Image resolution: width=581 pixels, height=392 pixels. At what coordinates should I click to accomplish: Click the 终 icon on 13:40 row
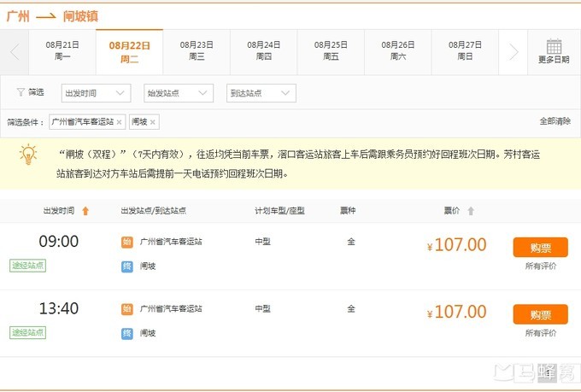(x=127, y=333)
